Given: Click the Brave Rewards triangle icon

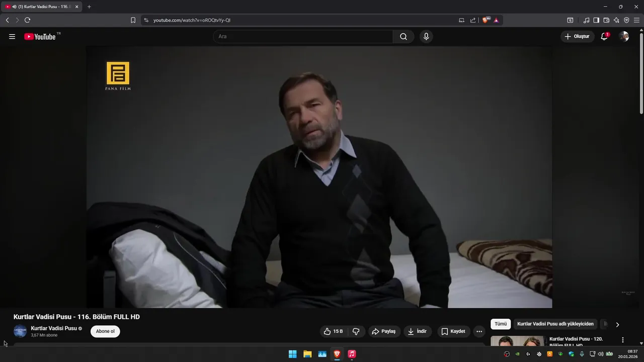Looking at the screenshot, I should click(x=496, y=20).
